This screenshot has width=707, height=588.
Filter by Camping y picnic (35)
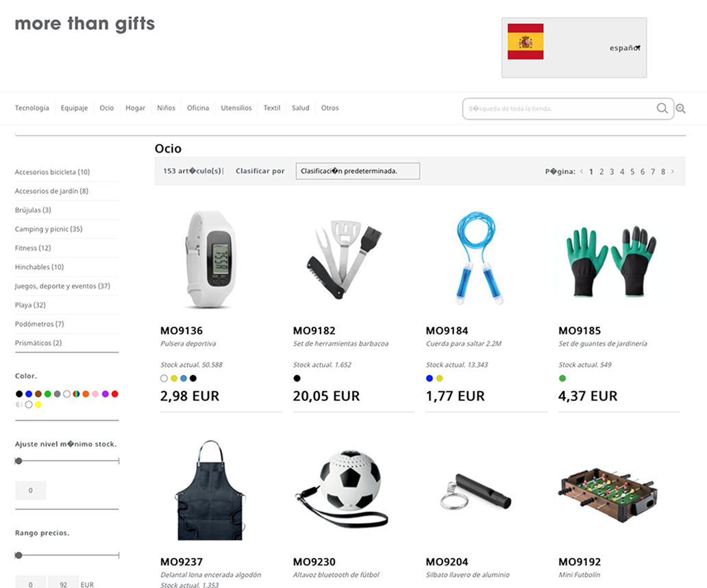(49, 229)
